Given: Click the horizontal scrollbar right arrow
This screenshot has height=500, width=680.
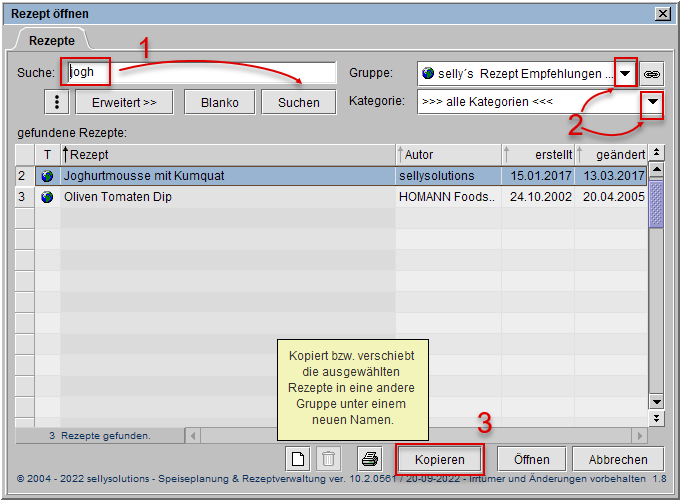Looking at the screenshot, I should point(641,436).
